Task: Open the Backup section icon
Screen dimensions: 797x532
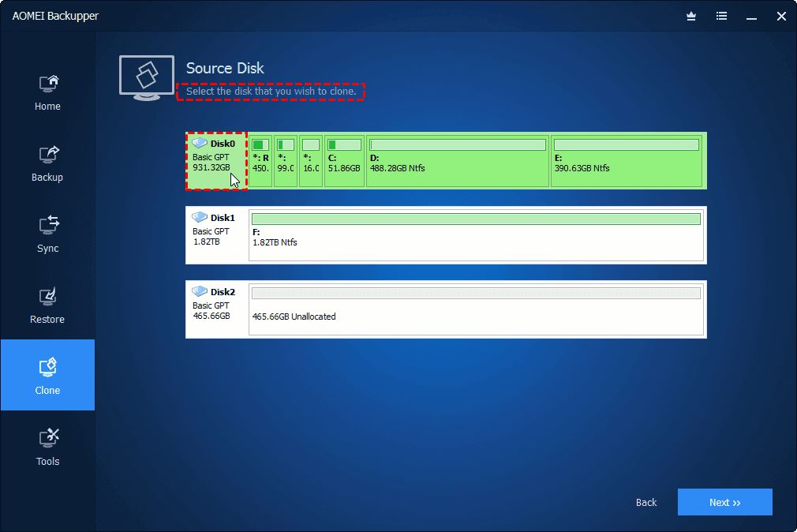Action: click(47, 155)
